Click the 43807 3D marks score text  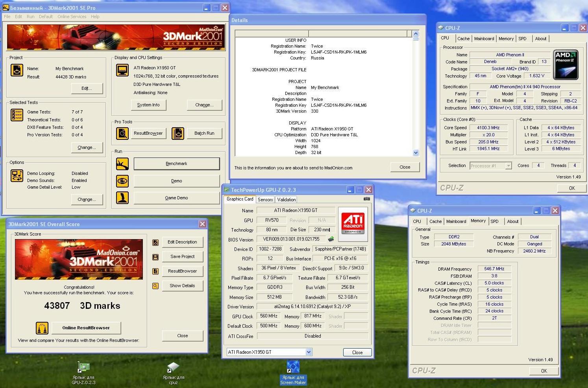(x=82, y=306)
